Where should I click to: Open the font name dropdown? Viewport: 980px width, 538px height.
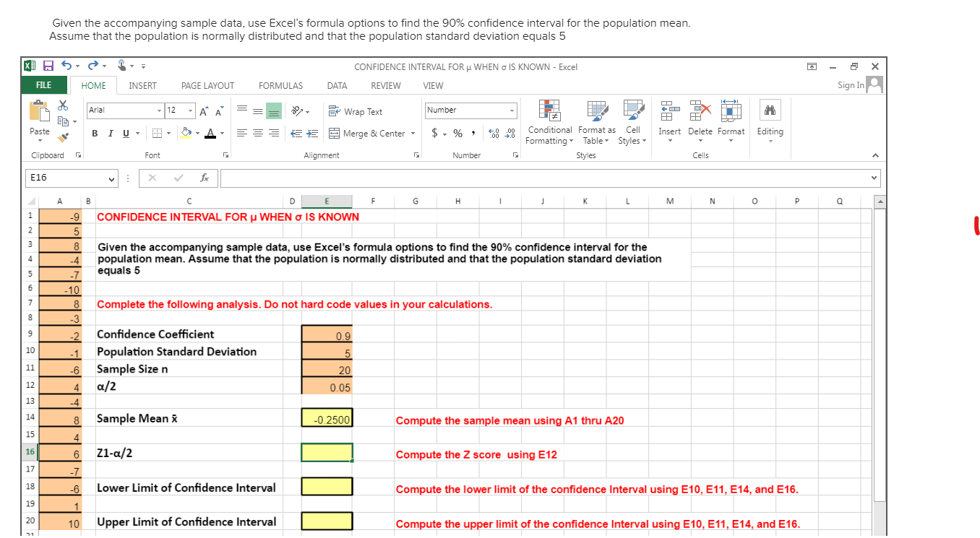coord(160,110)
